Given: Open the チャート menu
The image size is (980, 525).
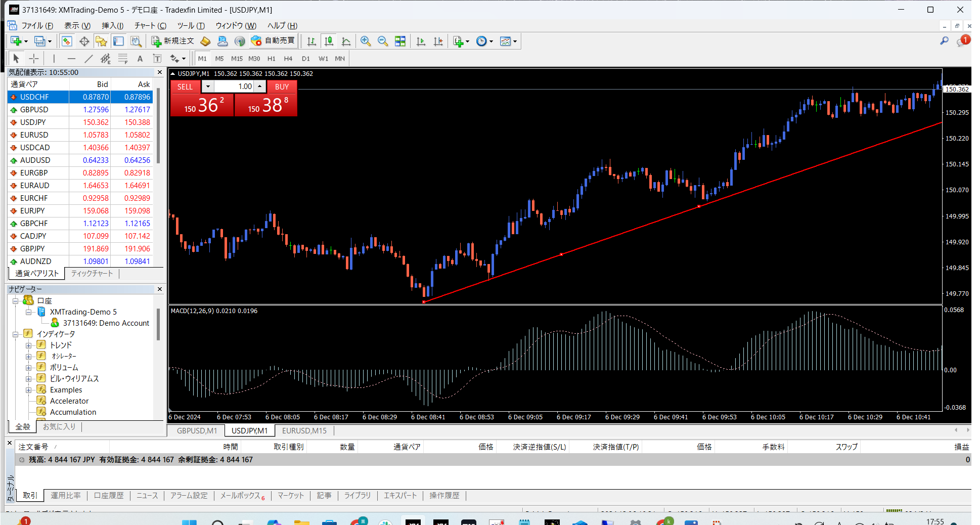Looking at the screenshot, I should tap(150, 26).
